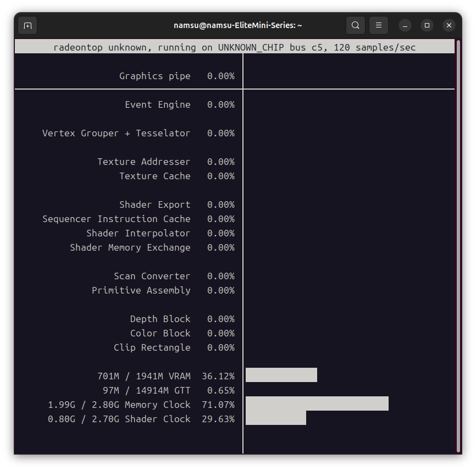The image size is (476, 470).
Task: Click the 71.07% Memory Clock value
Action: tap(218, 405)
